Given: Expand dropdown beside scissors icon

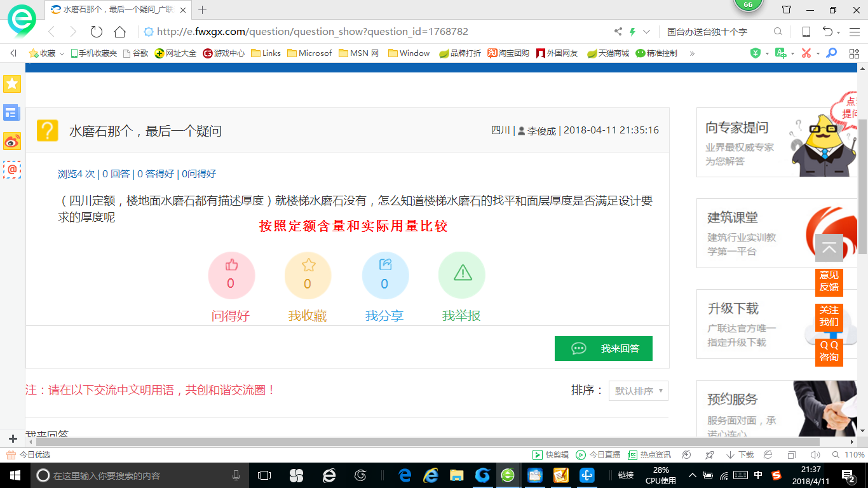Looking at the screenshot, I should (x=818, y=54).
